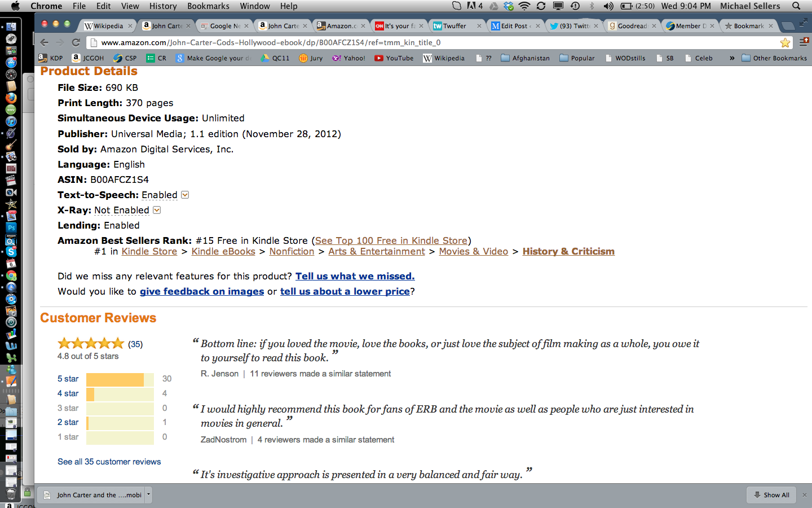Open the Chrome menu icon
The image size is (812, 508).
pos(804,42)
